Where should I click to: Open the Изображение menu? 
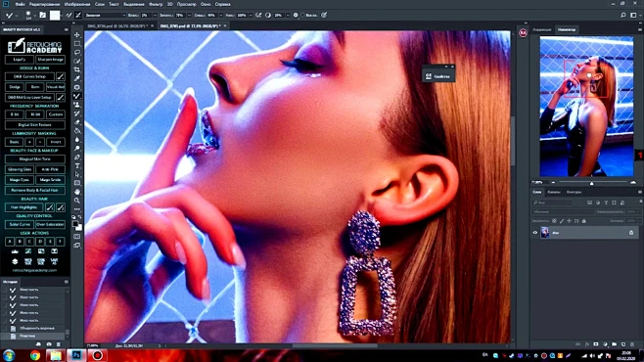coord(77,4)
